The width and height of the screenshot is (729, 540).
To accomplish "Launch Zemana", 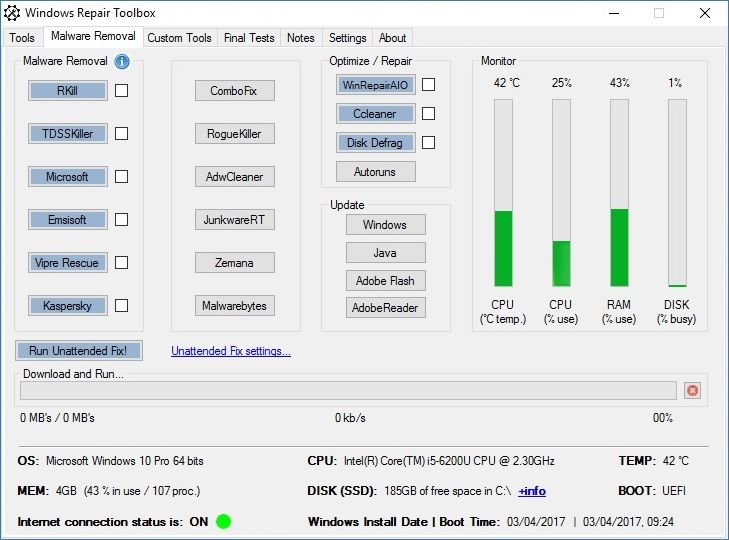I will click(234, 262).
